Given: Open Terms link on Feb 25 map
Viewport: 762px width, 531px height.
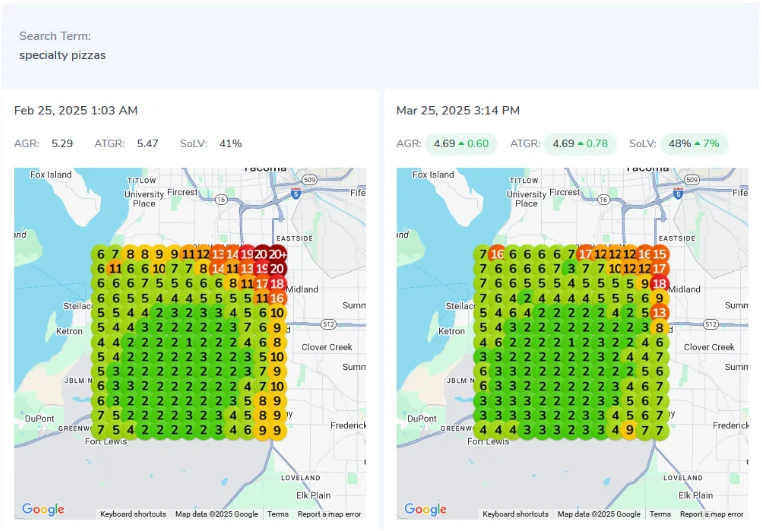Looking at the screenshot, I should tap(277, 514).
